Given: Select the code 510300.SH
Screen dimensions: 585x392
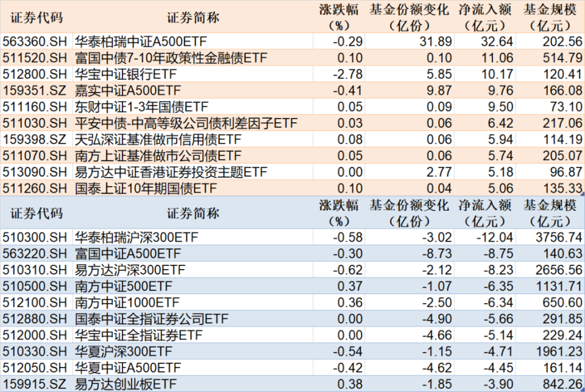Looking at the screenshot, I should click(x=35, y=237).
